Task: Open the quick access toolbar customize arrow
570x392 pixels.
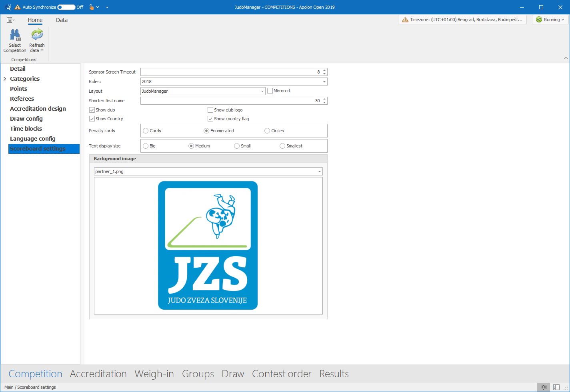Action: click(107, 7)
